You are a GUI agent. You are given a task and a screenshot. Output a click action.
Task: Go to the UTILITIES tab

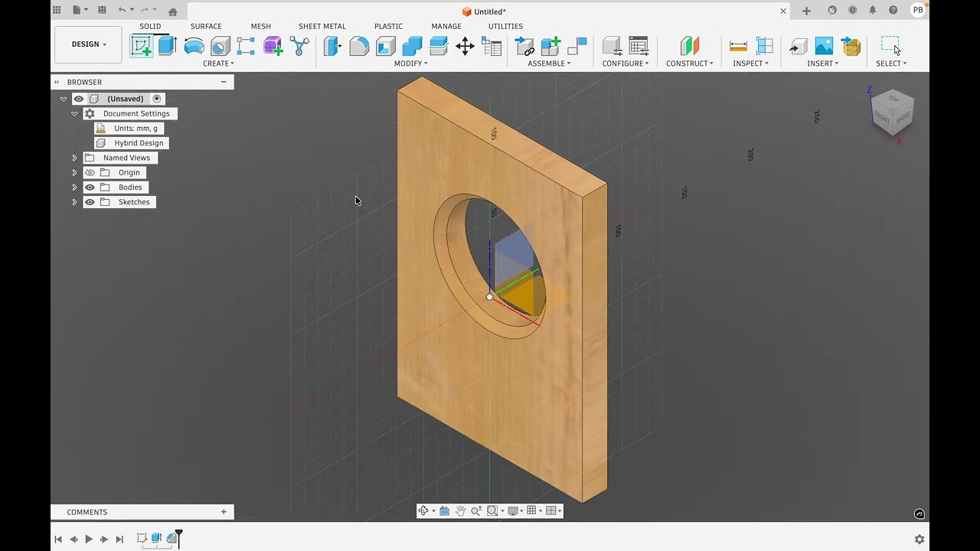click(x=506, y=26)
